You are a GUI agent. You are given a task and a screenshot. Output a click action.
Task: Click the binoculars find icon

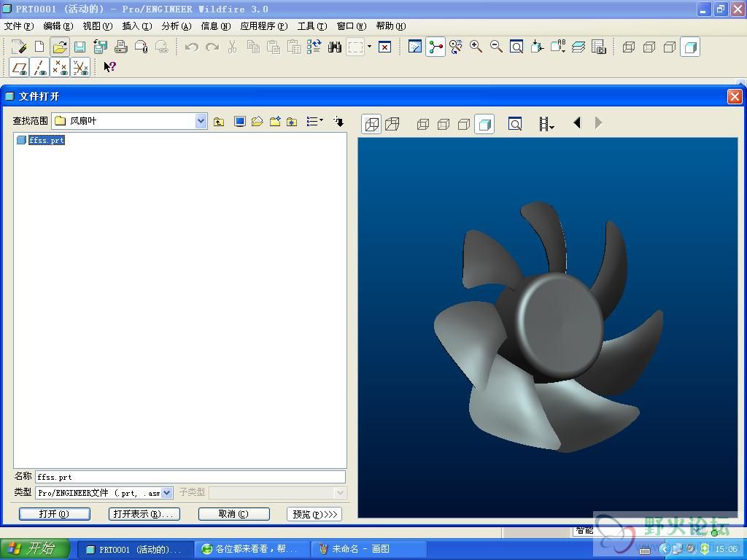(334, 47)
